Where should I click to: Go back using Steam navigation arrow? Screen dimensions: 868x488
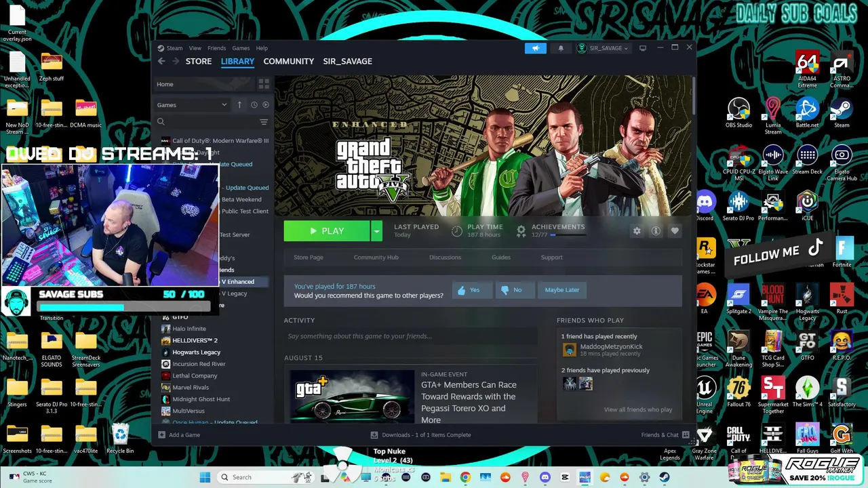point(161,61)
